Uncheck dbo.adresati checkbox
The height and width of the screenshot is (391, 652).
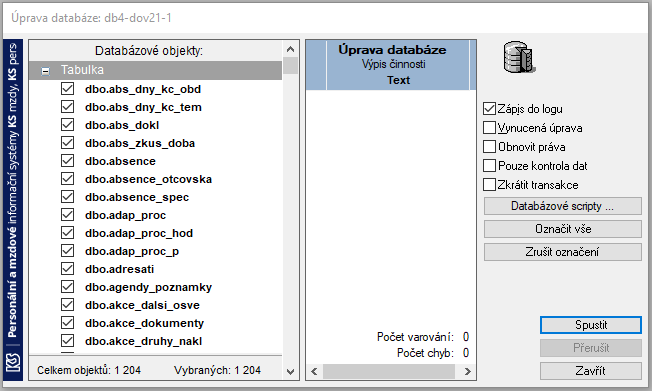click(67, 269)
